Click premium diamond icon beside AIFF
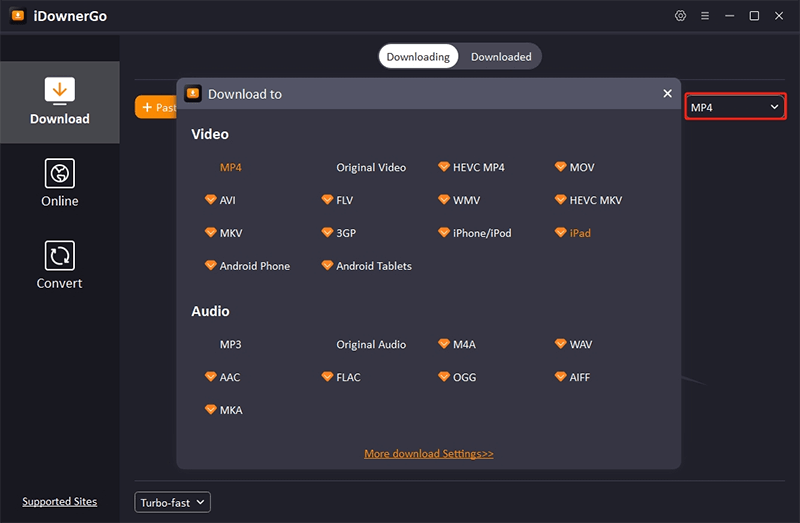The width and height of the screenshot is (800, 523). pyautogui.click(x=560, y=376)
